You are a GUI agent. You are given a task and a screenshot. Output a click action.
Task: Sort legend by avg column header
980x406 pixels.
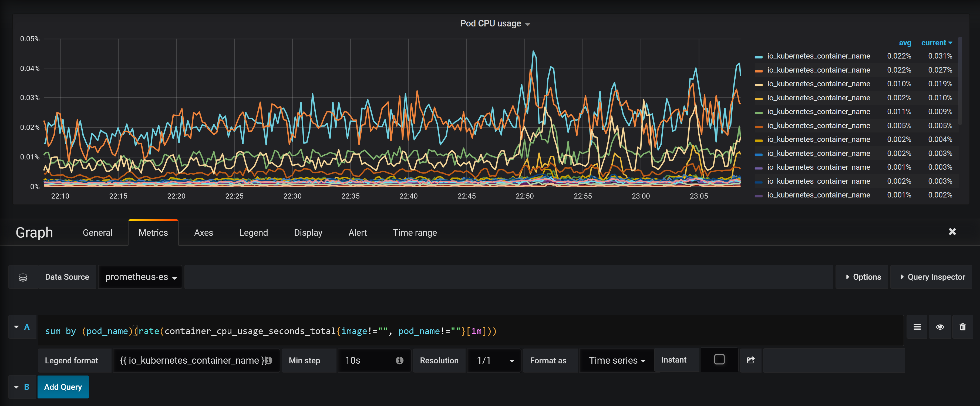(x=905, y=43)
